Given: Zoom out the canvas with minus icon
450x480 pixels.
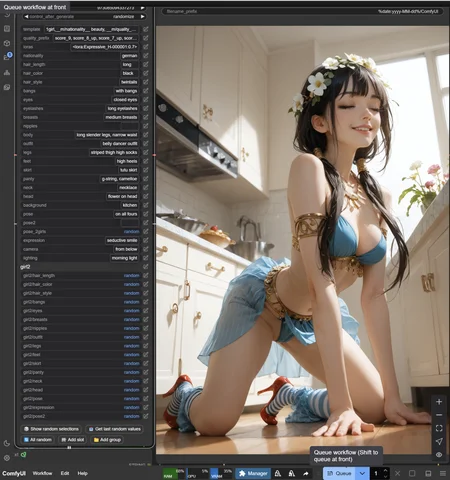Looking at the screenshot, I should pyautogui.click(x=439, y=415).
